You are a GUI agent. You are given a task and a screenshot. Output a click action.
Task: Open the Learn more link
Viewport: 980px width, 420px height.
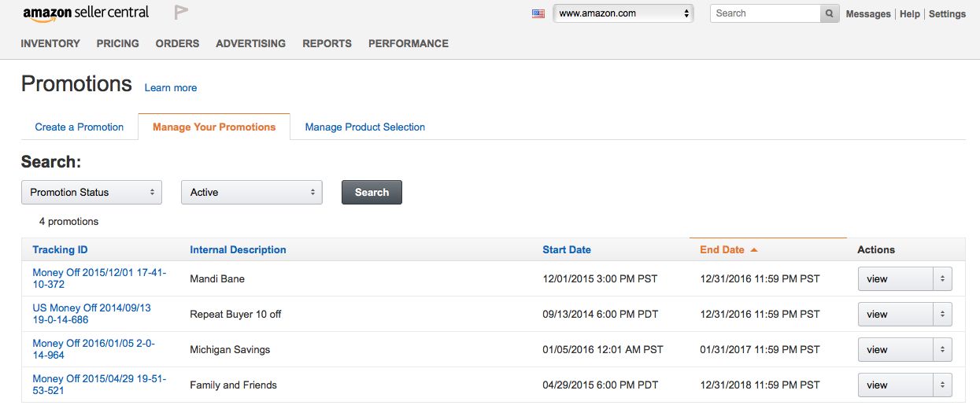[171, 88]
